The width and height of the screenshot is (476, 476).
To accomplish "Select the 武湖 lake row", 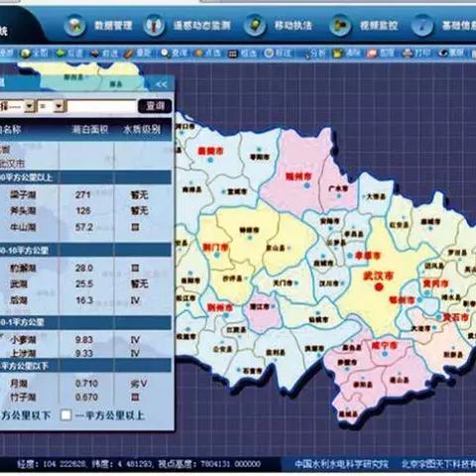I will [86, 284].
